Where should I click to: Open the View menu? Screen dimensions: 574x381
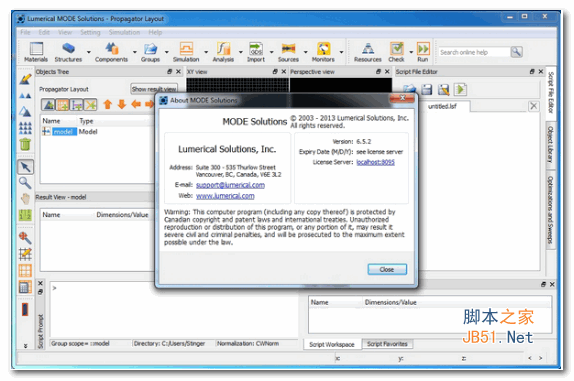tap(65, 32)
